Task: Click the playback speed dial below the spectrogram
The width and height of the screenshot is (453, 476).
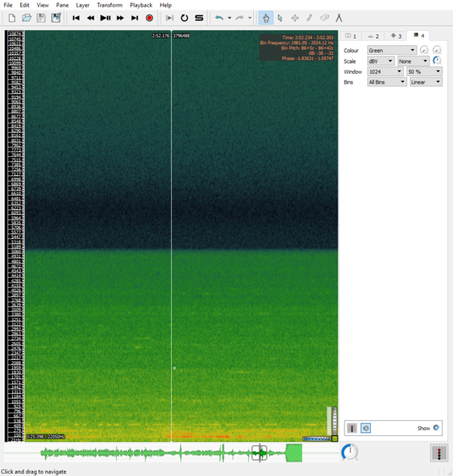Action: tap(350, 452)
